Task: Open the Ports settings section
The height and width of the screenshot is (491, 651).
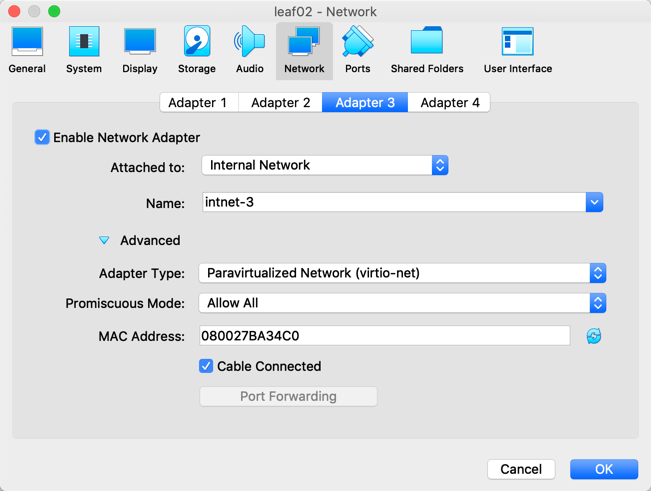Action: point(357,50)
